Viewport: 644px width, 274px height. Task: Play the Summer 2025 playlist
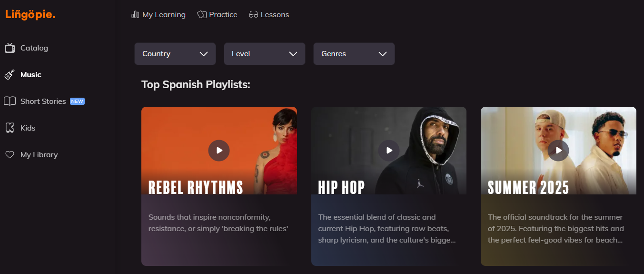tap(558, 151)
